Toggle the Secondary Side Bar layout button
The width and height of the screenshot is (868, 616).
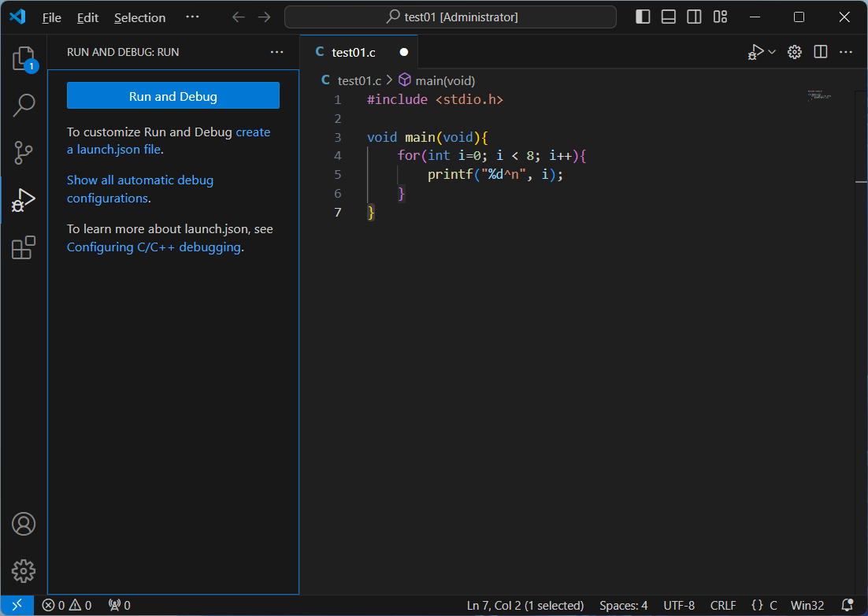(x=694, y=17)
